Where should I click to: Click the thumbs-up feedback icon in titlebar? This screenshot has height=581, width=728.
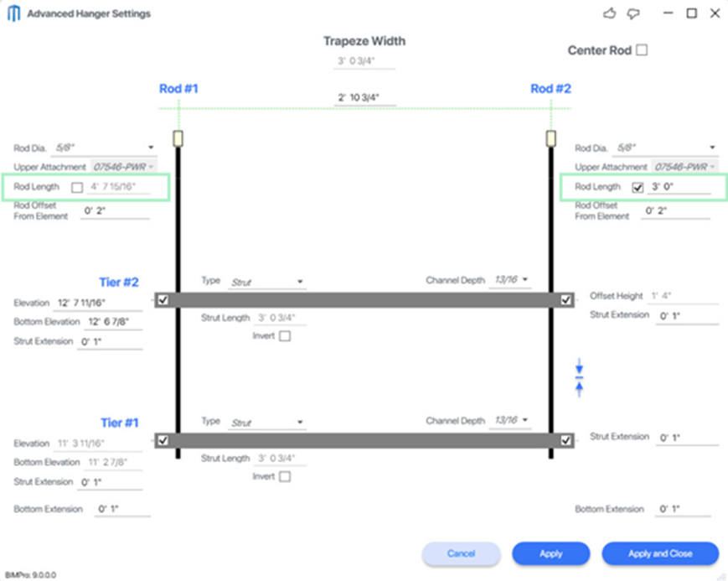609,13
